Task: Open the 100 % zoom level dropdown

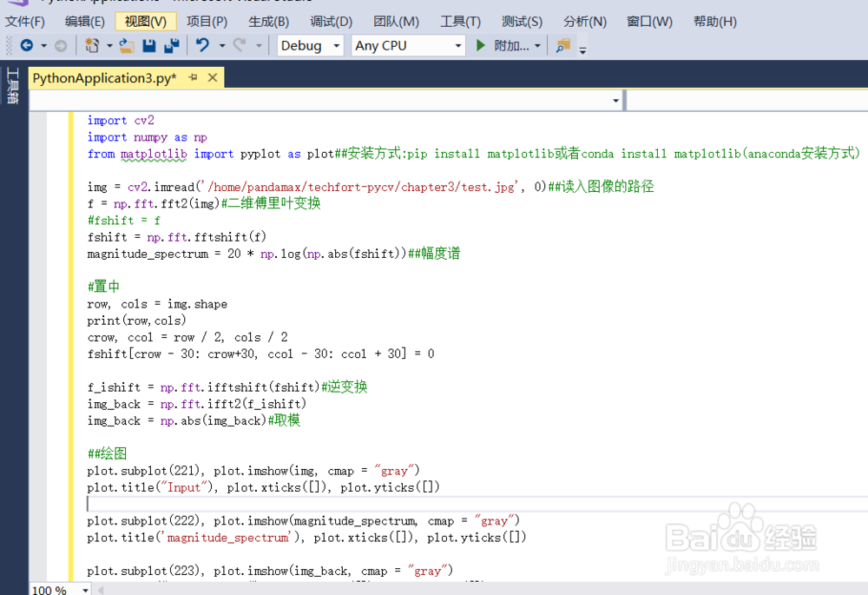Action: 85,590
